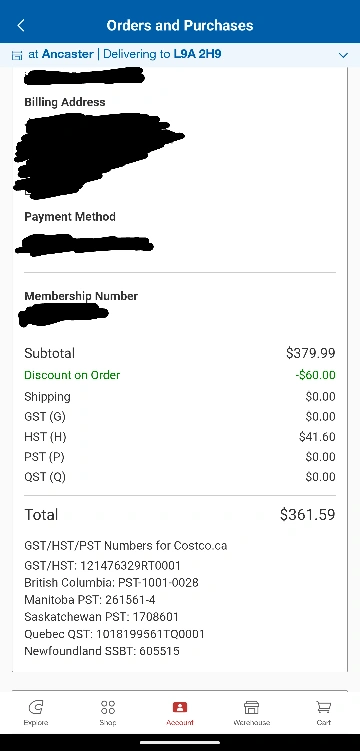This screenshot has height=751, width=360.
Task: Open the Explore tab icon
Action: [x=36, y=707]
